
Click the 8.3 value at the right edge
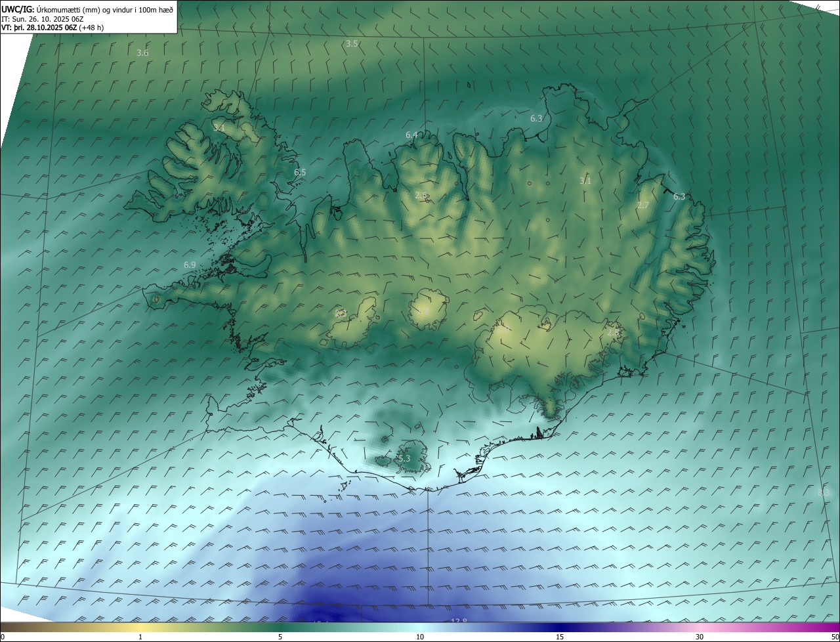pos(824,492)
